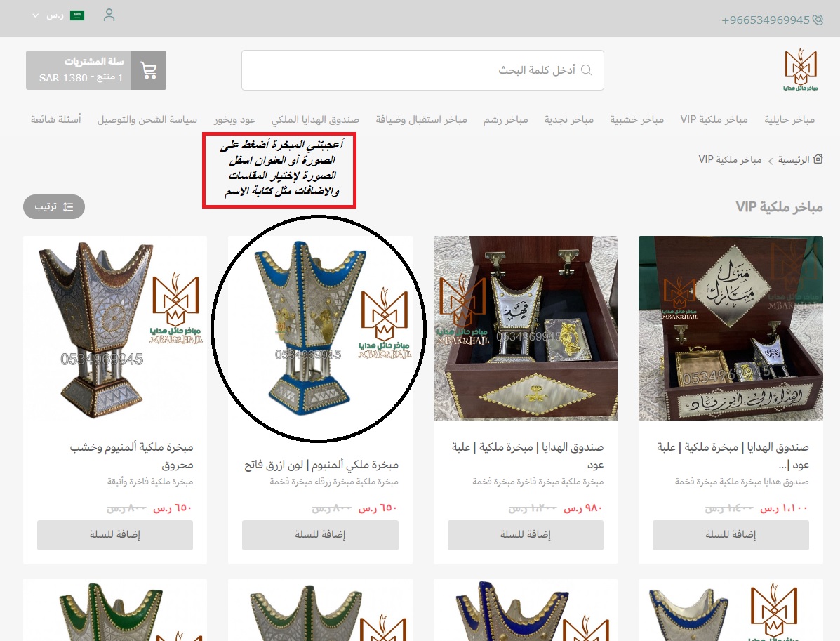Image resolution: width=840 pixels, height=641 pixels.
Task: Click the store logo in header
Action: pos(801,70)
